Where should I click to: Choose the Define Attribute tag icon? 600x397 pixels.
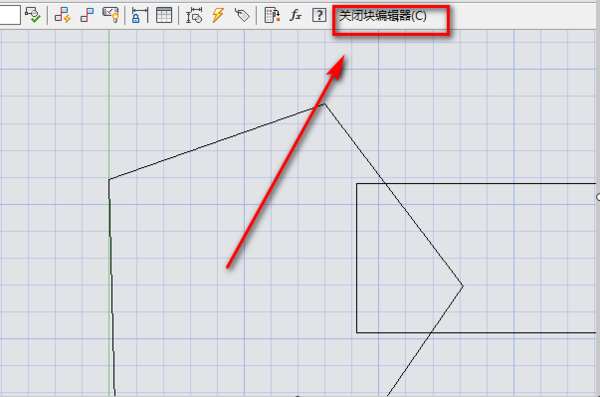(x=242, y=15)
